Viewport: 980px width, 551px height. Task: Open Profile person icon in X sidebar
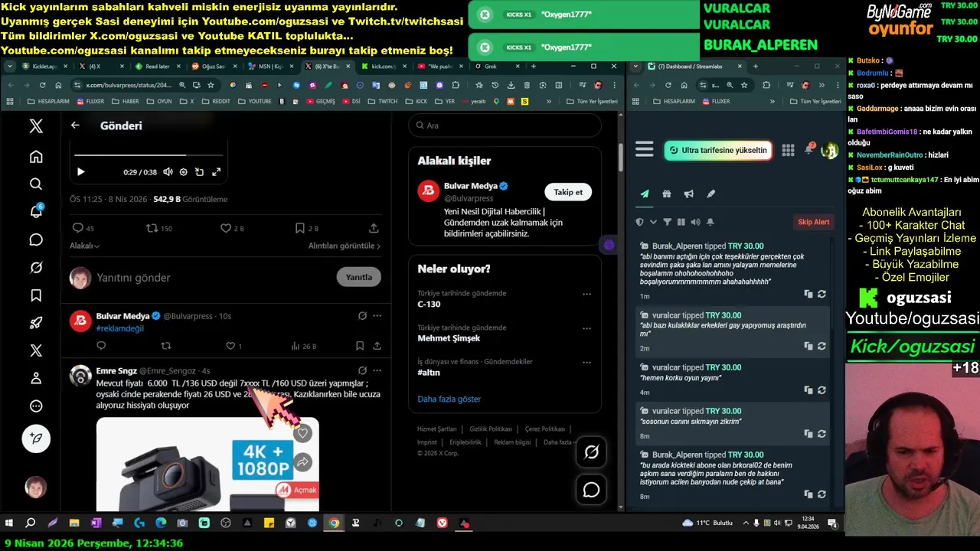(36, 378)
